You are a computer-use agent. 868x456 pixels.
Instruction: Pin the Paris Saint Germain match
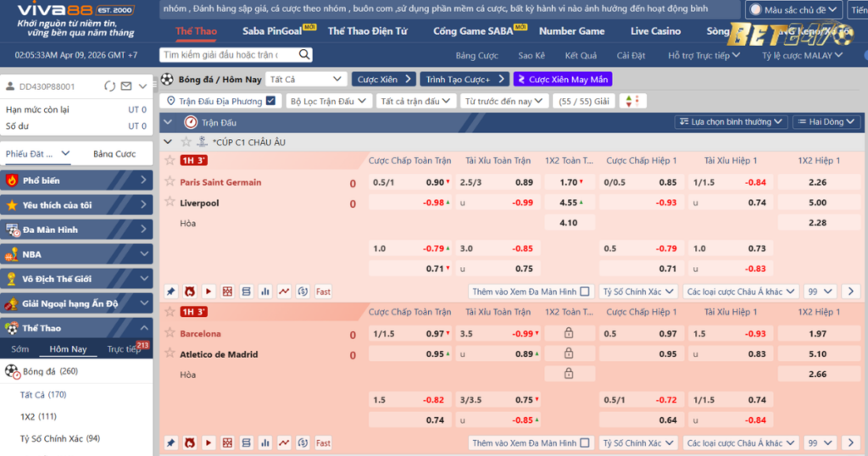[170, 292]
